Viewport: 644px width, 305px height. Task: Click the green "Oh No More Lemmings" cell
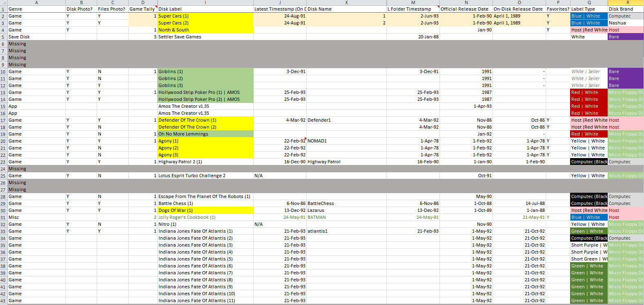[x=205, y=134]
